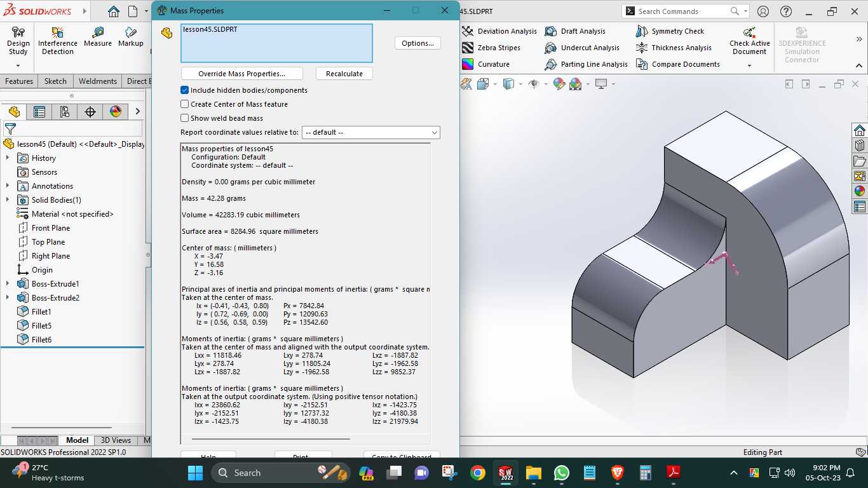Click lesson45.SLDPRT selection box
Screen dimensions: 868x488
(x=276, y=43)
